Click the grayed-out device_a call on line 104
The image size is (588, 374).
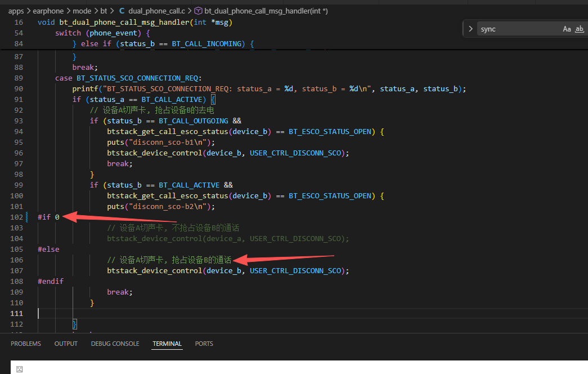click(x=228, y=238)
